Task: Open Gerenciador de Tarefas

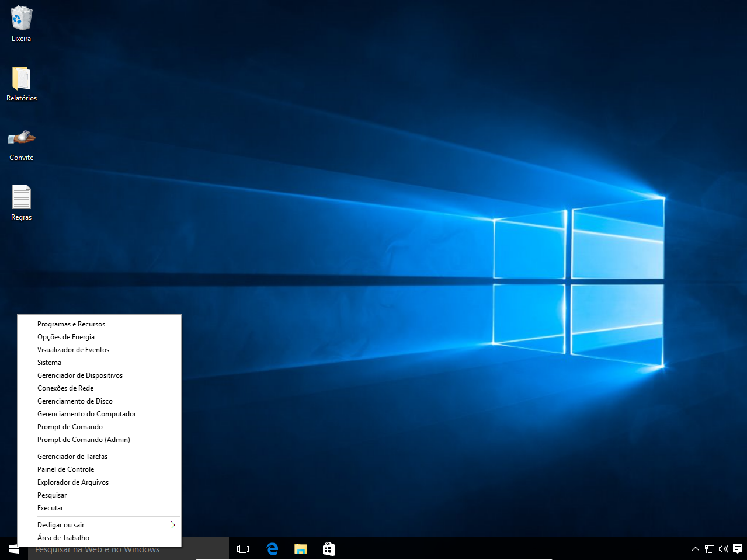Action: coord(99,457)
